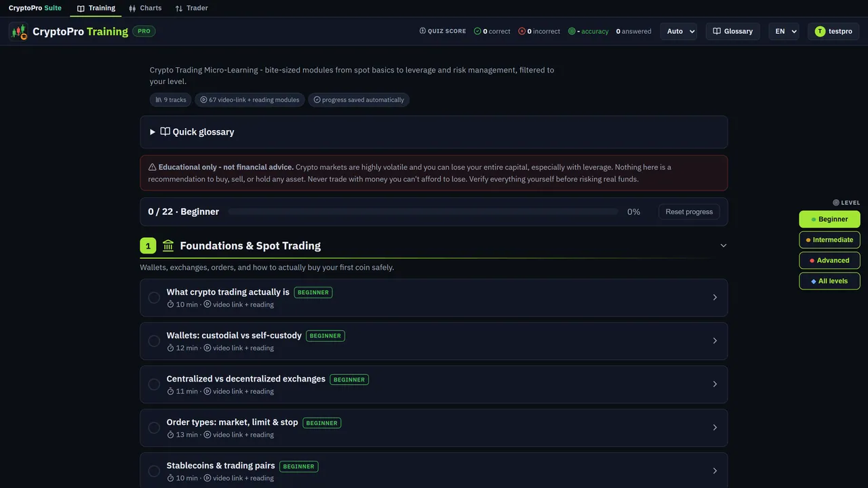Click the green check icon beside correct count

point(477,31)
